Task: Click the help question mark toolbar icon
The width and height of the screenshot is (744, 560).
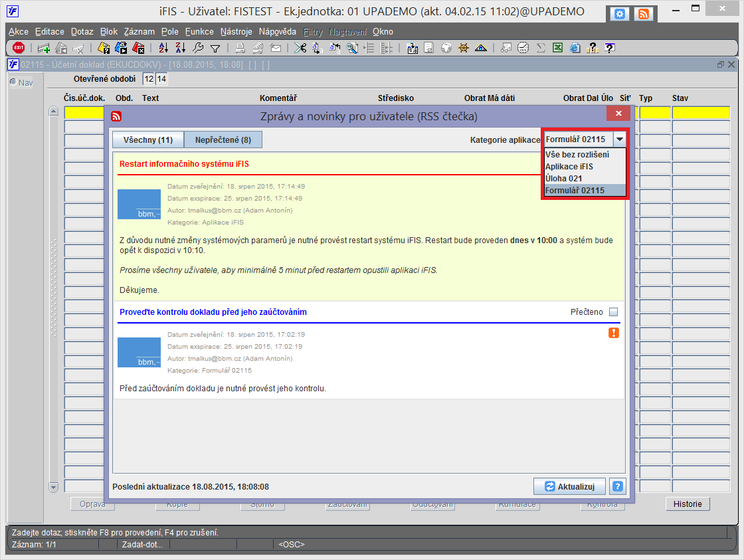Action: point(610,47)
